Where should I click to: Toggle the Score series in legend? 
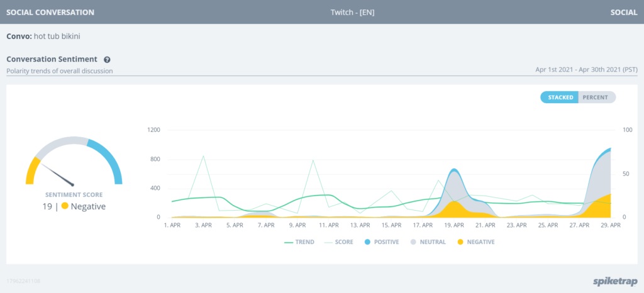(x=338, y=241)
